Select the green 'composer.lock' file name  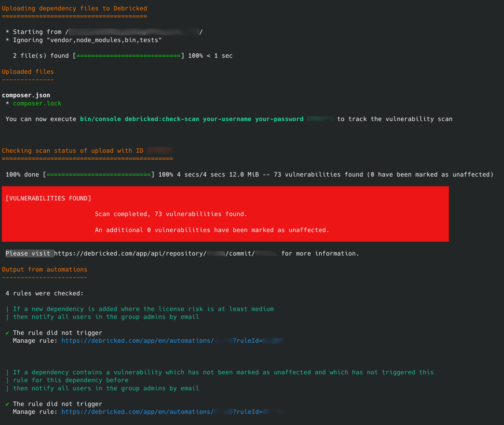coord(37,103)
